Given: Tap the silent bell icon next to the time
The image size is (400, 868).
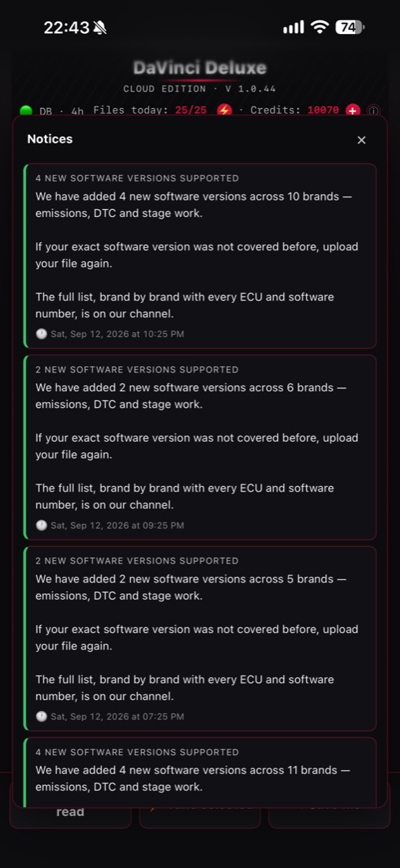Looking at the screenshot, I should tap(100, 28).
